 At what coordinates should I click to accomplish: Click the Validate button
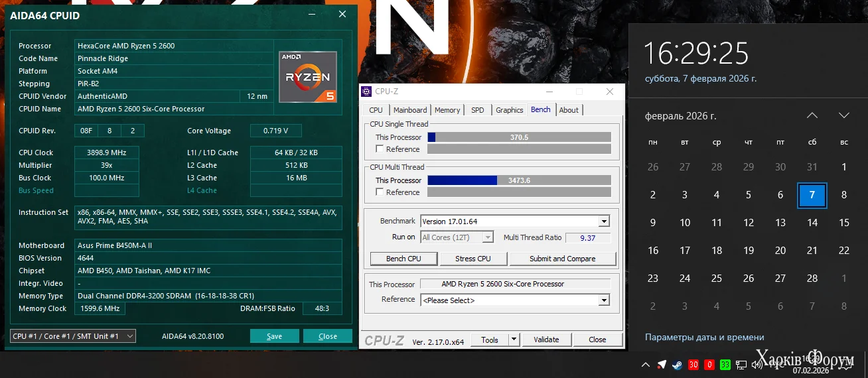click(546, 340)
